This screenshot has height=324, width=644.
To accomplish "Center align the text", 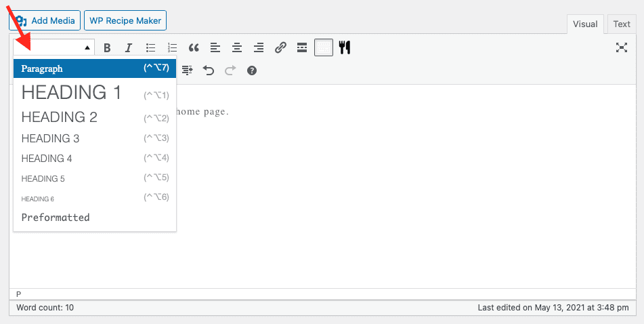I will point(237,47).
